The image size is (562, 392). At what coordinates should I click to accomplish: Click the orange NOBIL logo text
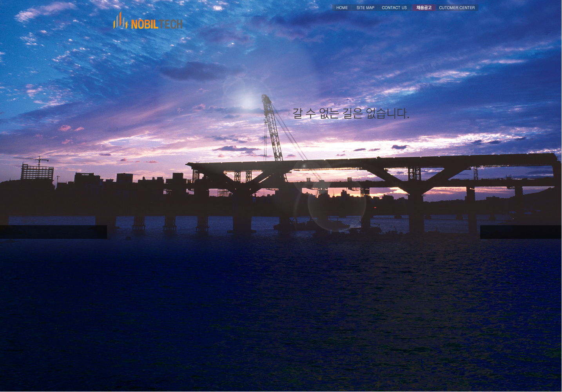click(x=145, y=24)
